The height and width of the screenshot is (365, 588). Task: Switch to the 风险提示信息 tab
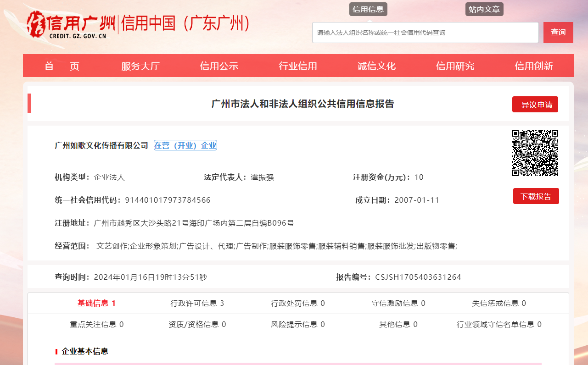point(298,324)
